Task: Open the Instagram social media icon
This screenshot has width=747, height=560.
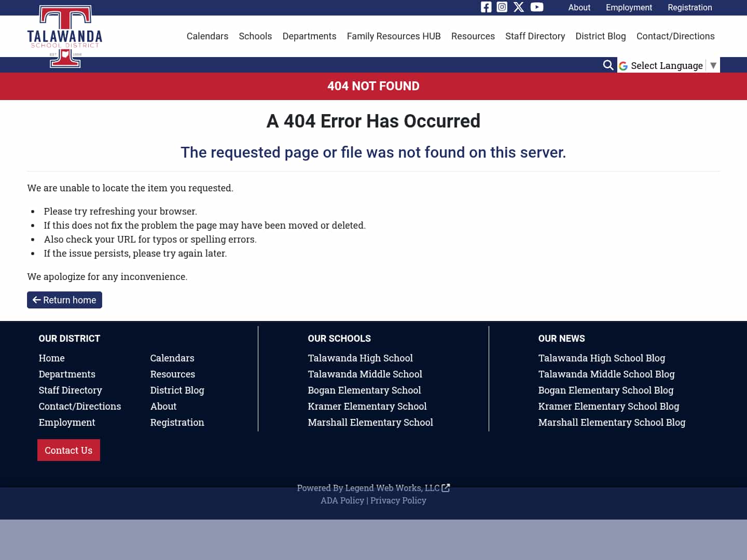Action: click(x=502, y=7)
